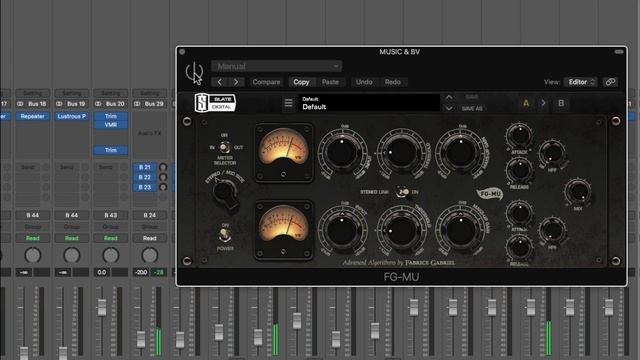This screenshot has width=640, height=360.
Task: Click the Compare button
Action: (x=266, y=82)
